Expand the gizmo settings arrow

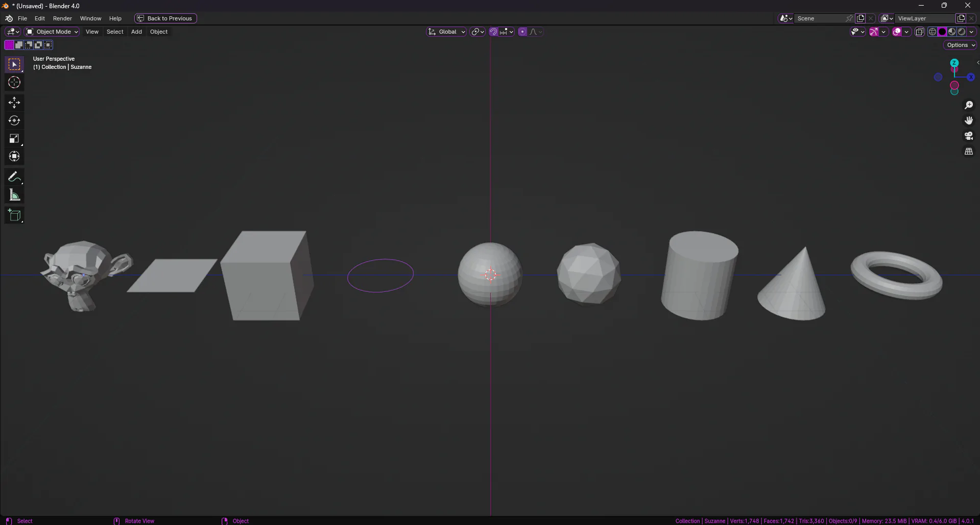(883, 32)
